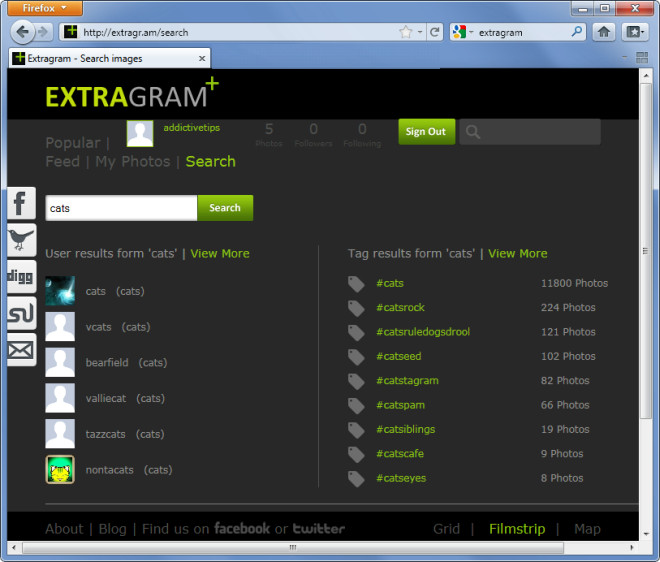Share with the StumbleUpon sidebar icon
Viewport: 660px width, 562px height.
(x=21, y=313)
